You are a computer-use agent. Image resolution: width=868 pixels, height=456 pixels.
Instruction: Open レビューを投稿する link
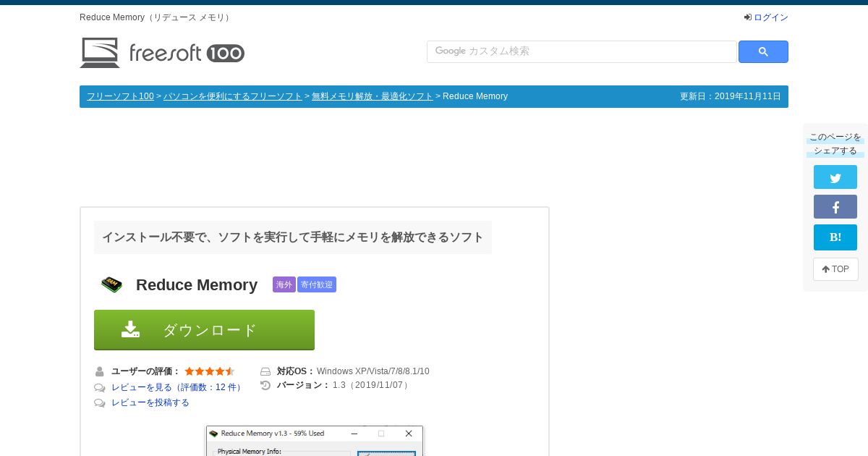[150, 402]
